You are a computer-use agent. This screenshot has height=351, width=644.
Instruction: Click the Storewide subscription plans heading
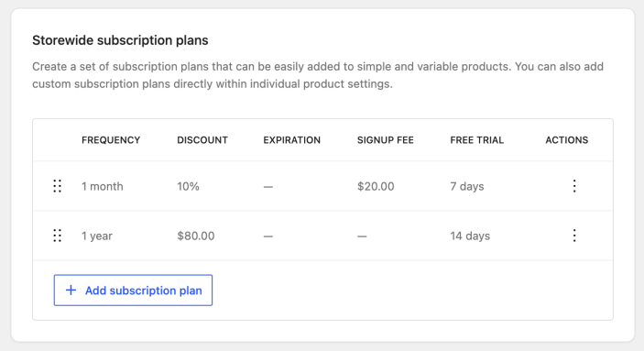[120, 40]
